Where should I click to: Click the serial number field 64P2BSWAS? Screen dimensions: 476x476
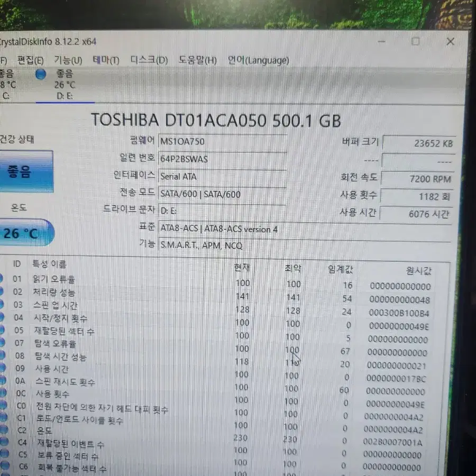click(223, 159)
